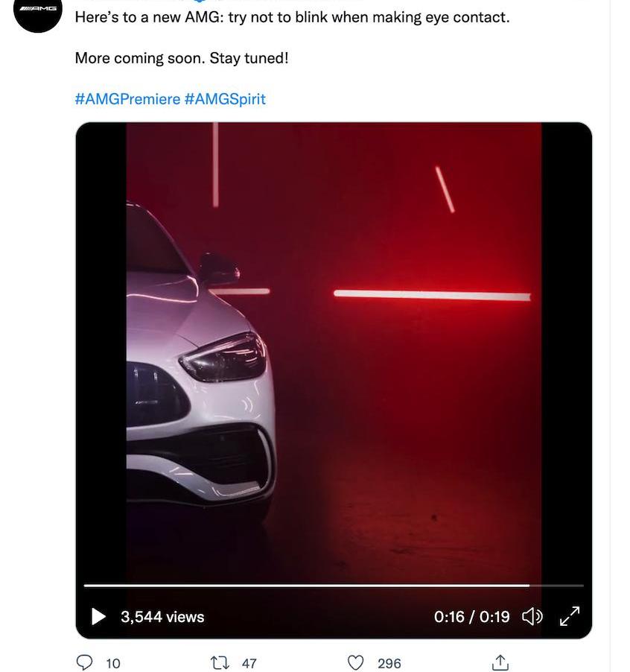Mute the video sound with speaker icon

[x=532, y=617]
